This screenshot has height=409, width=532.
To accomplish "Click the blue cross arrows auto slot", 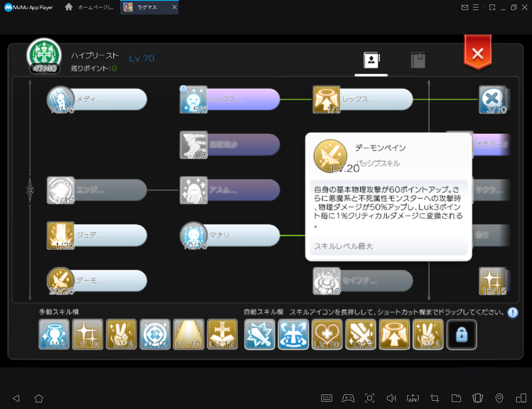I will point(293,334).
